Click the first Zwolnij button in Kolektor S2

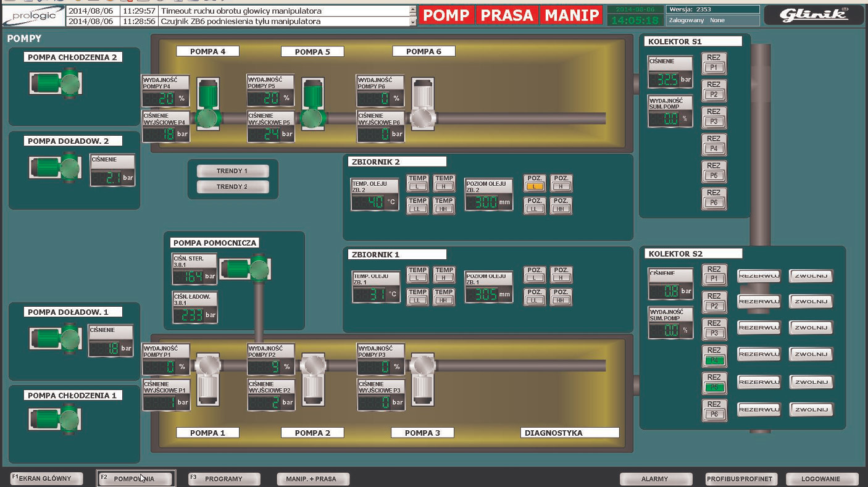[x=811, y=276]
